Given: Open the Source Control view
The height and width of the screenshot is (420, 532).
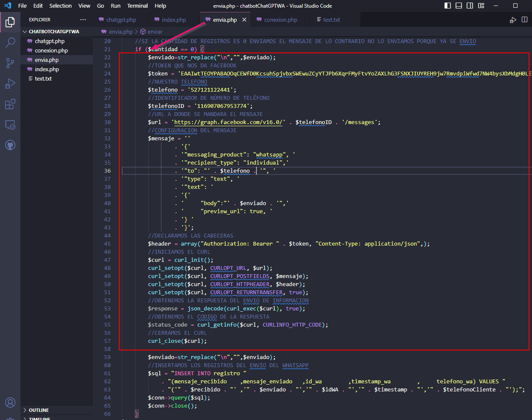Looking at the screenshot, I should [x=9, y=63].
